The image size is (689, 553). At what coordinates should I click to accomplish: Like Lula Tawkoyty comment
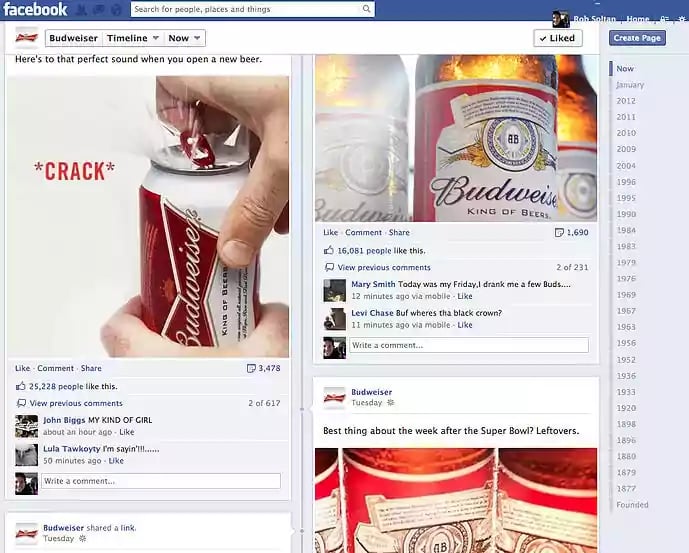click(116, 461)
